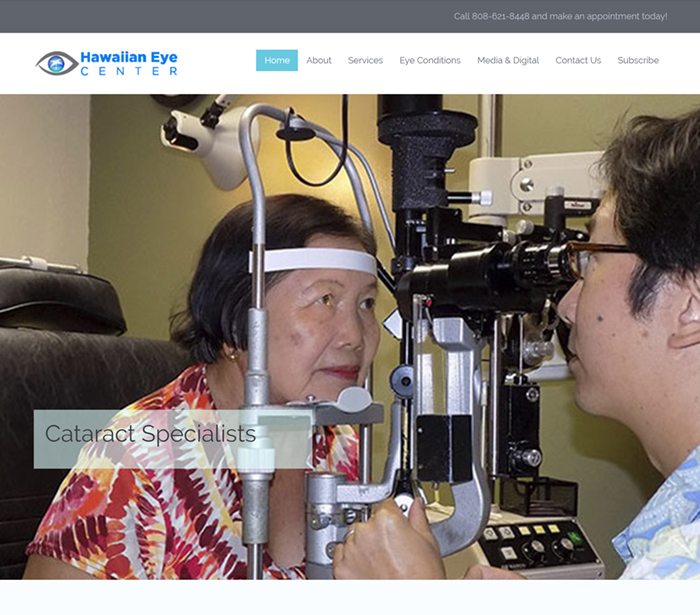Open the About menu item
Screen dimensions: 700x615
pos(319,60)
